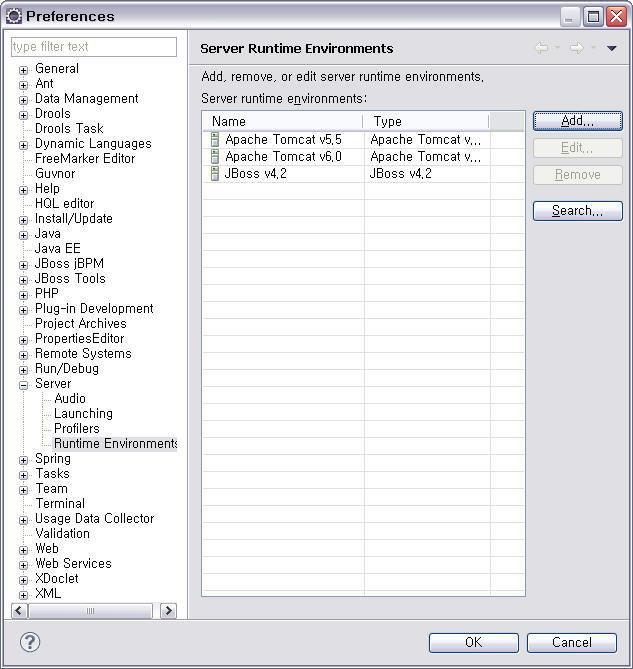Select XDoclet tree item
Image resolution: width=633 pixels, height=669 pixels.
(57, 579)
